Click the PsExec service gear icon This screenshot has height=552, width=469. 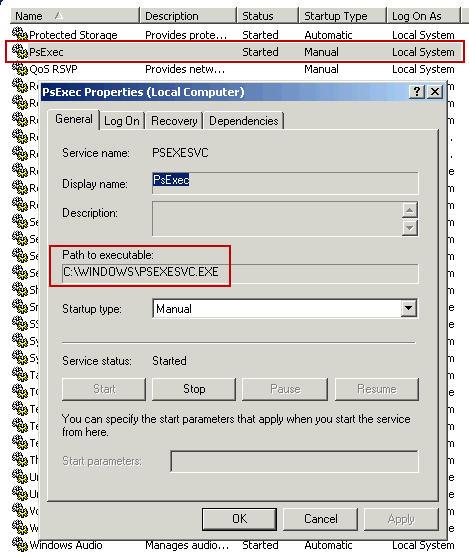pos(20,51)
